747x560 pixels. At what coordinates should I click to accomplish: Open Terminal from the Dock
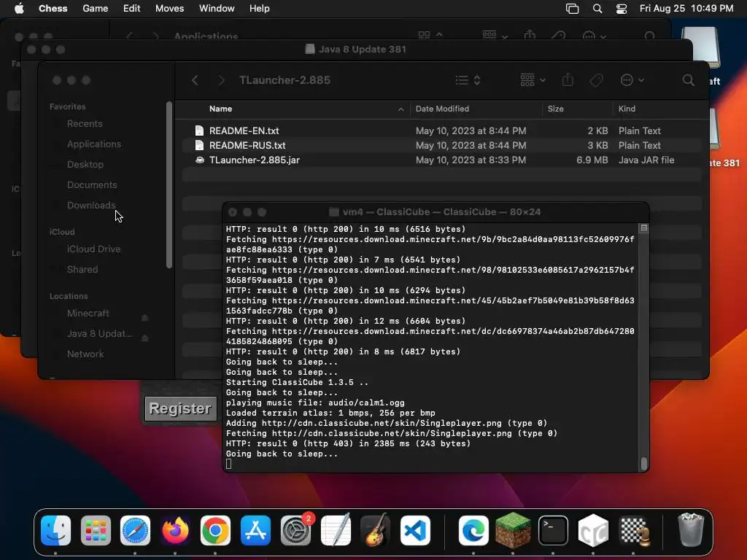(x=553, y=531)
